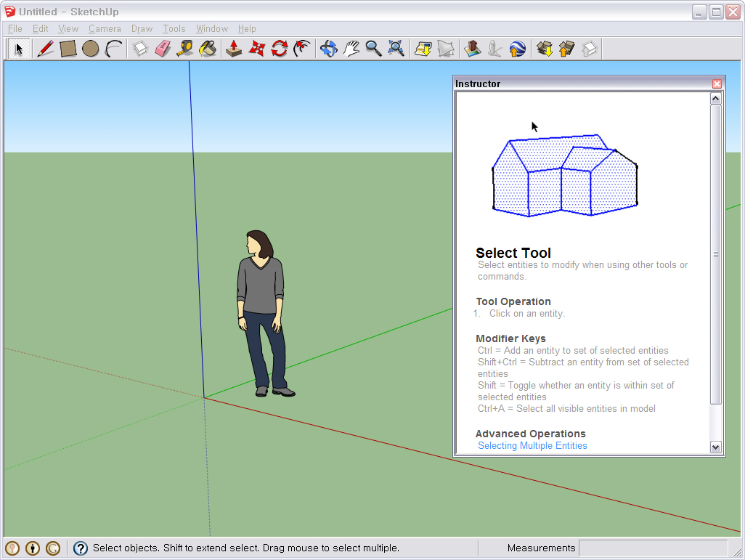Click the Get Models download icon
The width and height of the screenshot is (745, 560).
tap(544, 49)
